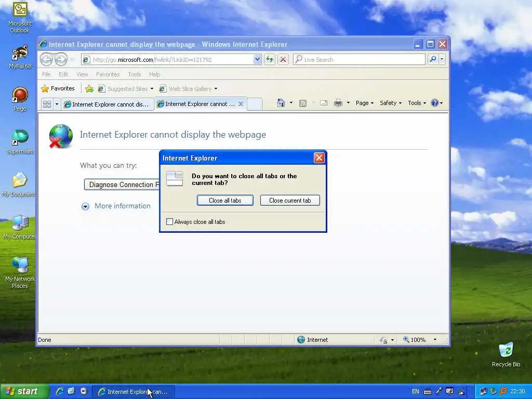Select the Microsoft Outlook desktop icon
The image size is (532, 399).
[20, 18]
